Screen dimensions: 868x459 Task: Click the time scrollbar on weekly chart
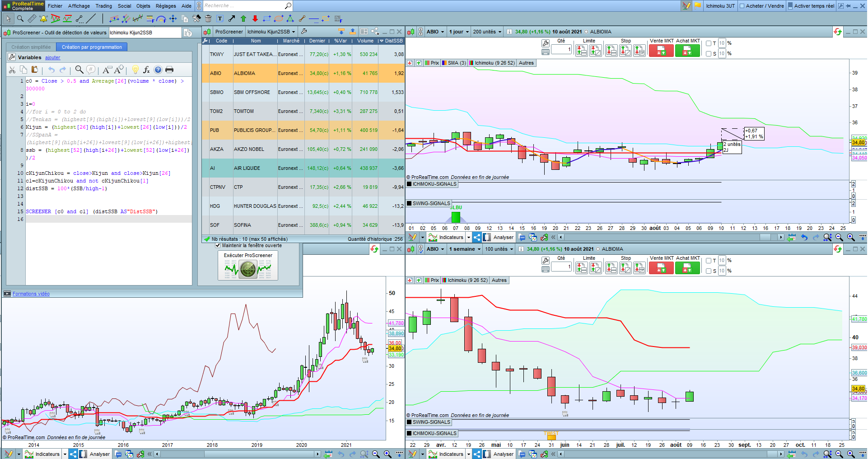pos(670,454)
